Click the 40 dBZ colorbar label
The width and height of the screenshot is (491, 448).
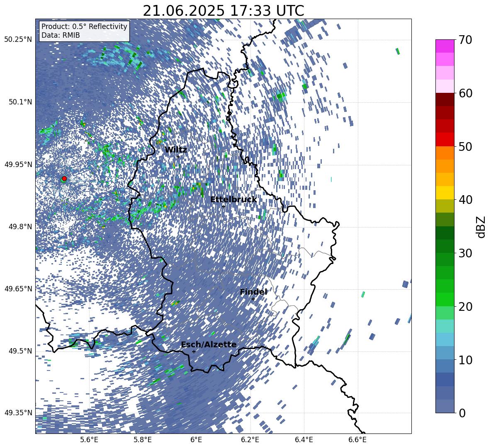click(x=465, y=200)
